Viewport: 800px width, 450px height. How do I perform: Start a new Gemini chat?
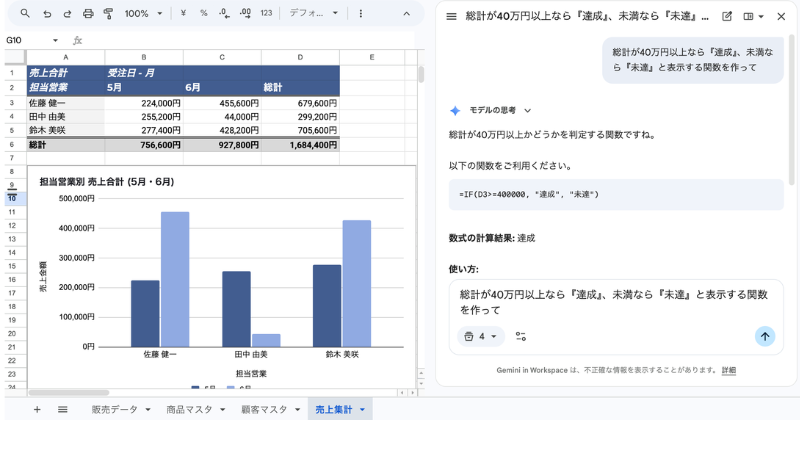(x=727, y=16)
